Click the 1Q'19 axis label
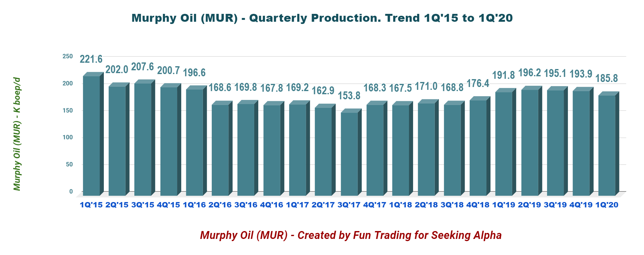 (504, 205)
